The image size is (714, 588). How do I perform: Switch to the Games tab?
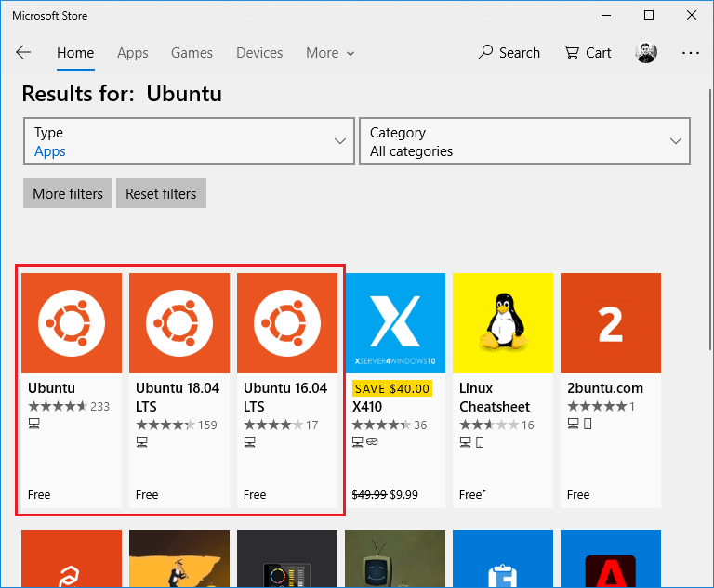point(192,53)
